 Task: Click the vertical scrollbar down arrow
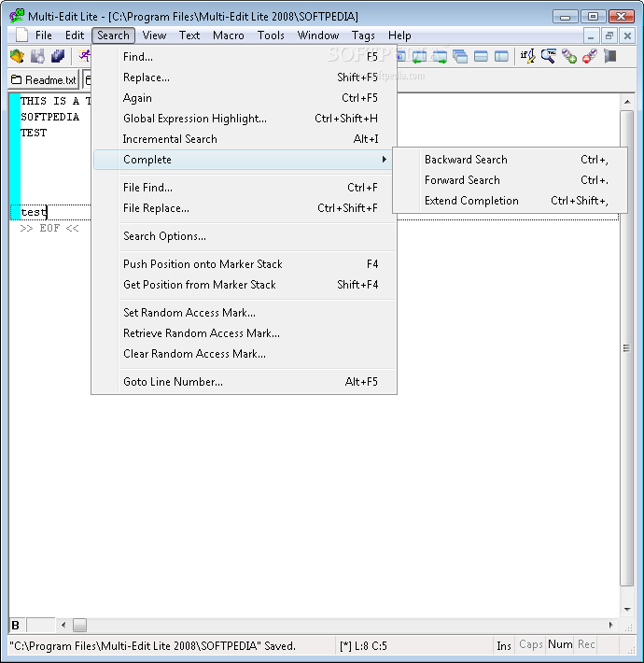[627, 609]
